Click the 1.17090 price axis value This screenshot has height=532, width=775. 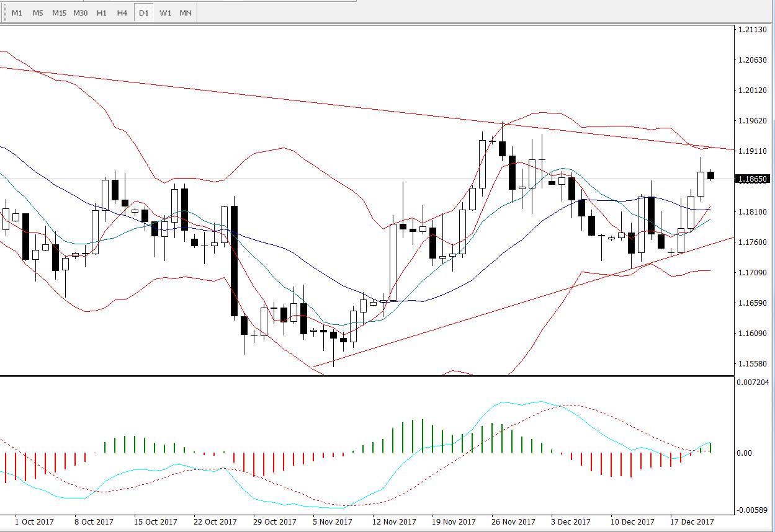pos(753,273)
